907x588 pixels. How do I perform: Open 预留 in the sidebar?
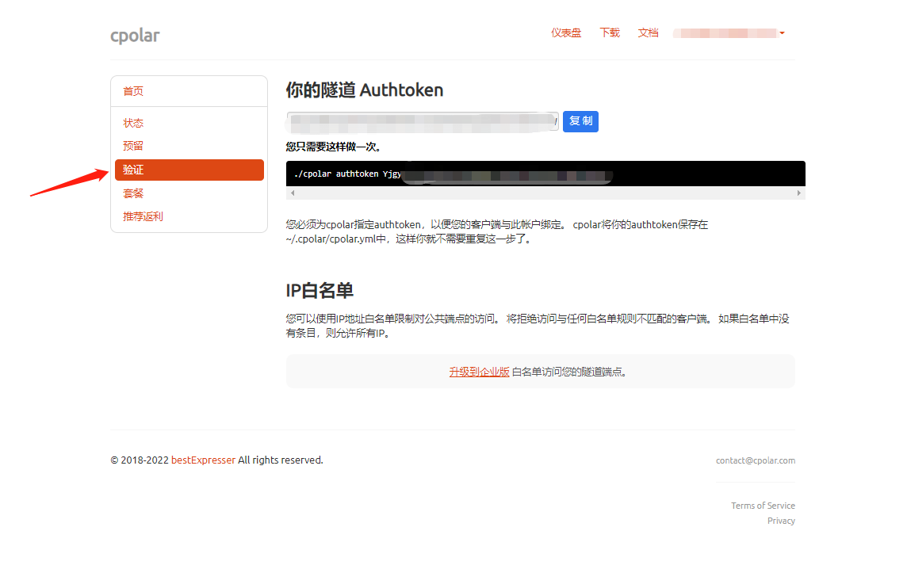tap(133, 147)
